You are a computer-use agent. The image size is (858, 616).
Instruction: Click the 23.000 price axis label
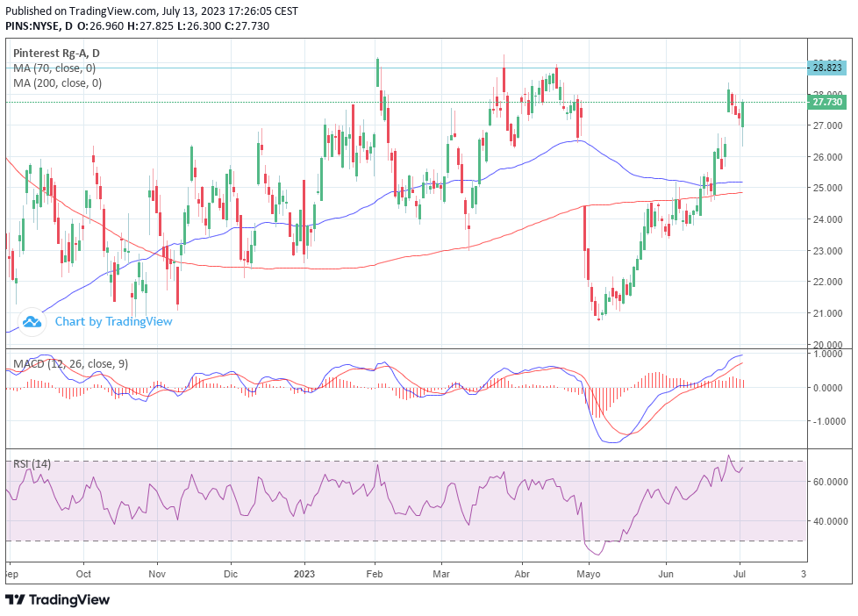tap(827, 251)
